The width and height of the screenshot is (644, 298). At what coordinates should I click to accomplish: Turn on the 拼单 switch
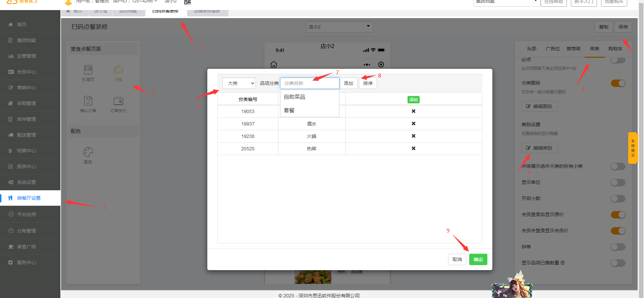[x=618, y=247]
